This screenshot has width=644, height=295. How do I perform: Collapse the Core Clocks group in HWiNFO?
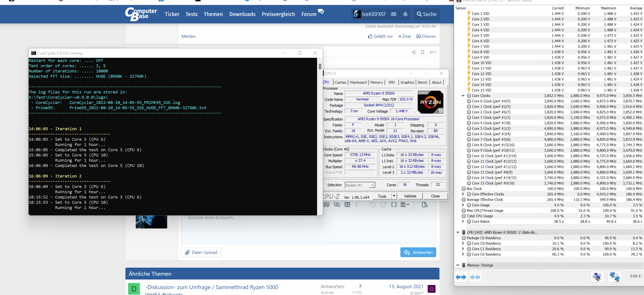463,96
